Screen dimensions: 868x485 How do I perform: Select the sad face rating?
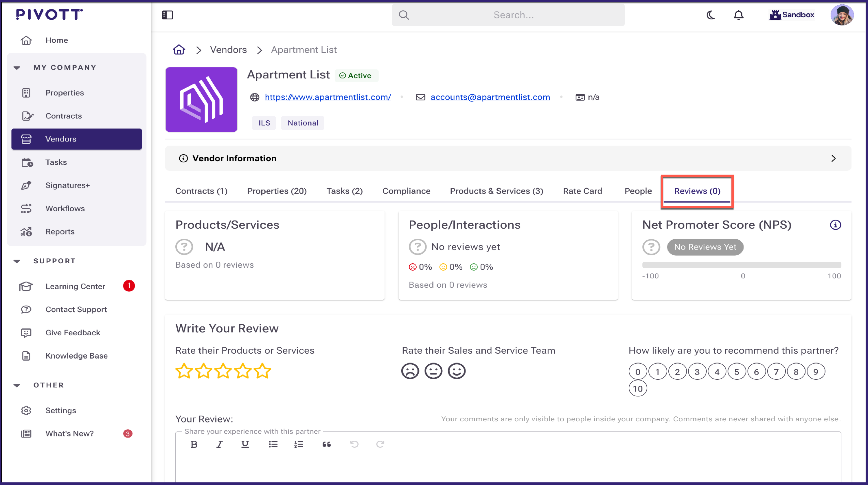[410, 371]
